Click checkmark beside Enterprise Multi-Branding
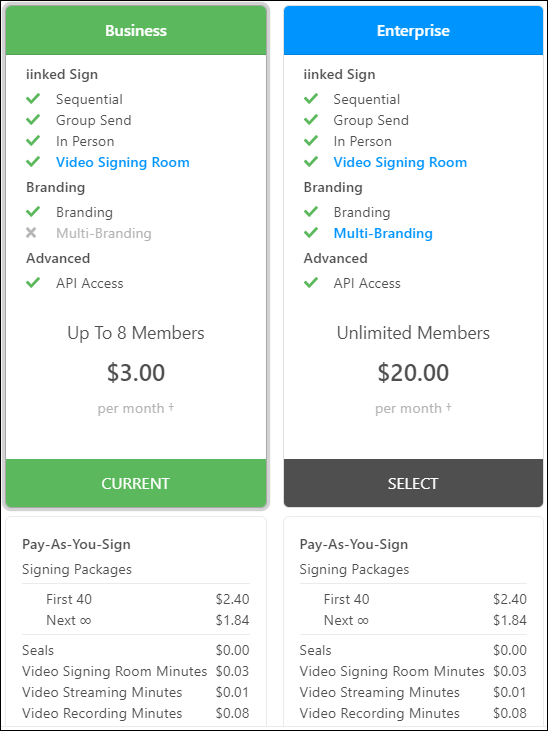 [x=311, y=233]
